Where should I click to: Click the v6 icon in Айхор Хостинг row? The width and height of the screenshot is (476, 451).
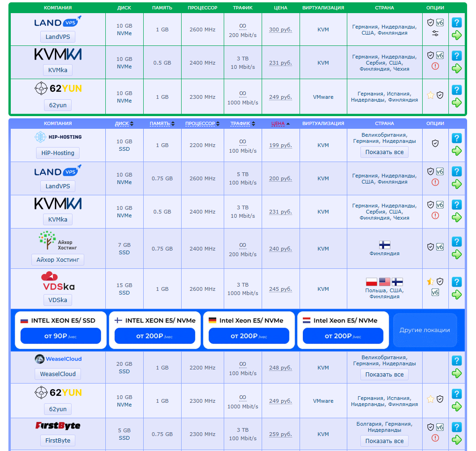[x=440, y=247]
